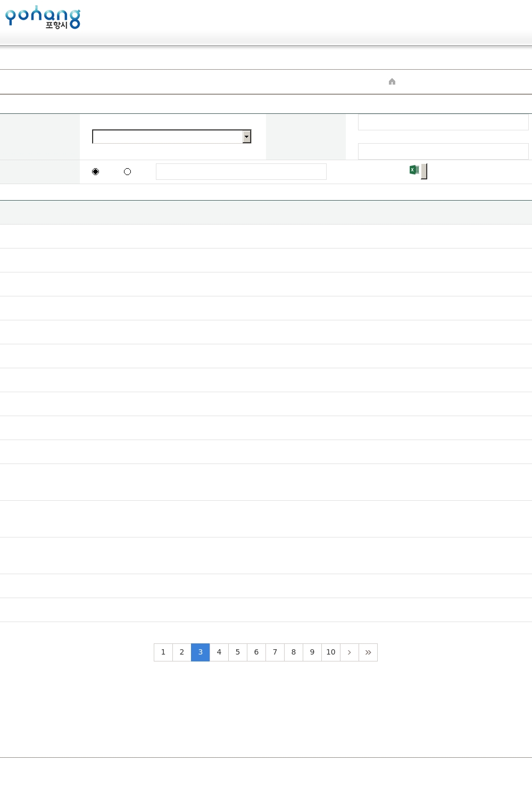Focus the upper right filter input box
Viewport: 532px width, 811px height.
(443, 122)
